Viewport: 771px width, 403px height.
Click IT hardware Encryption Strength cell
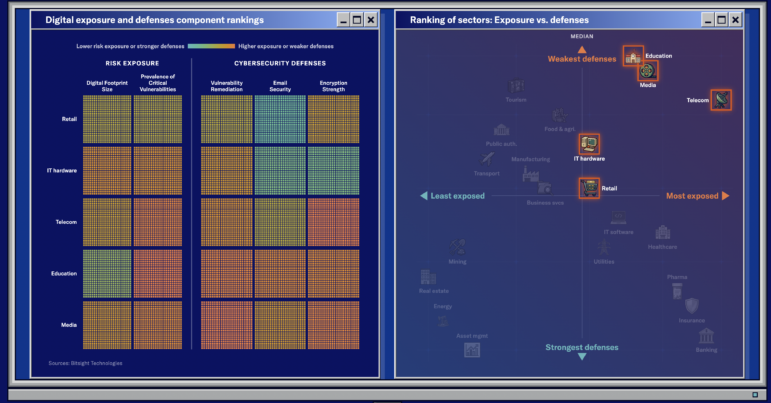[x=333, y=171]
